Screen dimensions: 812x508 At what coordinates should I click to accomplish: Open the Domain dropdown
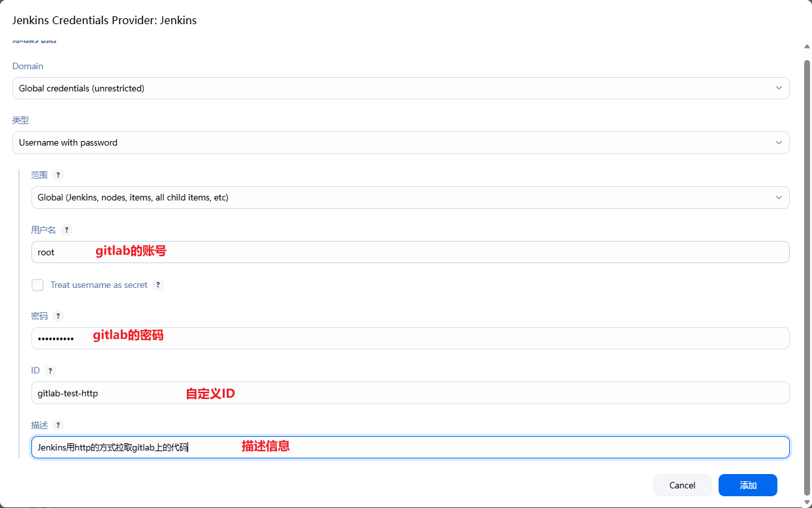(x=400, y=88)
